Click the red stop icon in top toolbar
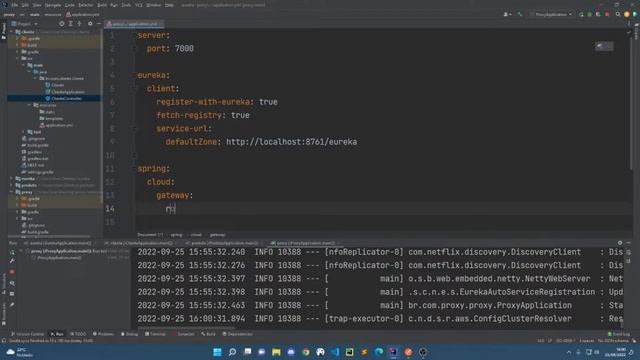The width and height of the screenshot is (640, 360). 607,14
